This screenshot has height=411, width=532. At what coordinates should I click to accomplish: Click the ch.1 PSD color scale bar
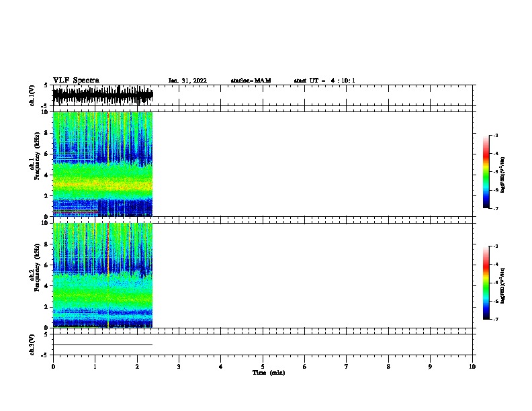[486, 172]
